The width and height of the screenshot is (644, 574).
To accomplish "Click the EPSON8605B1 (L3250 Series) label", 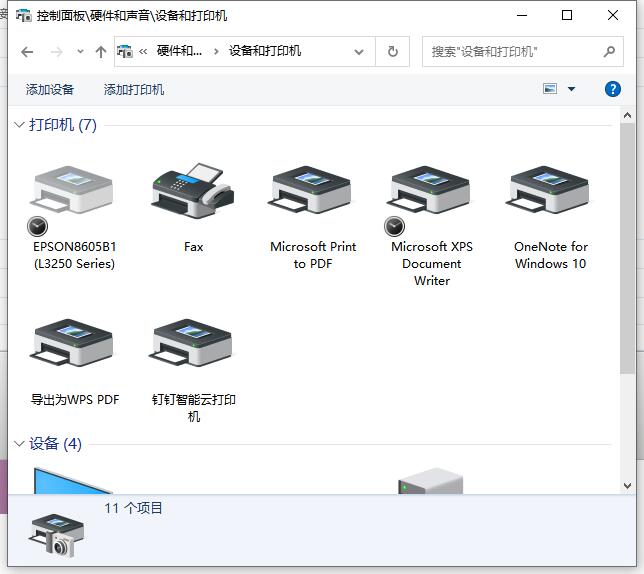I will click(74, 255).
